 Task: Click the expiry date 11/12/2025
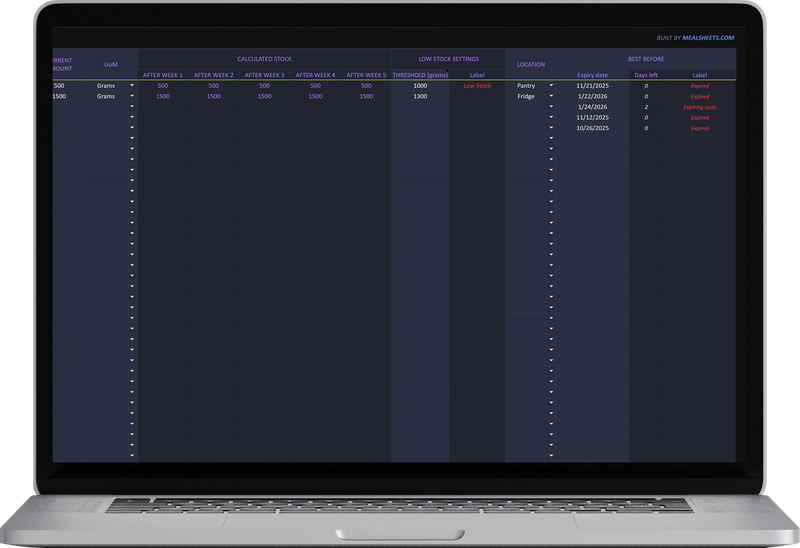[x=592, y=117]
